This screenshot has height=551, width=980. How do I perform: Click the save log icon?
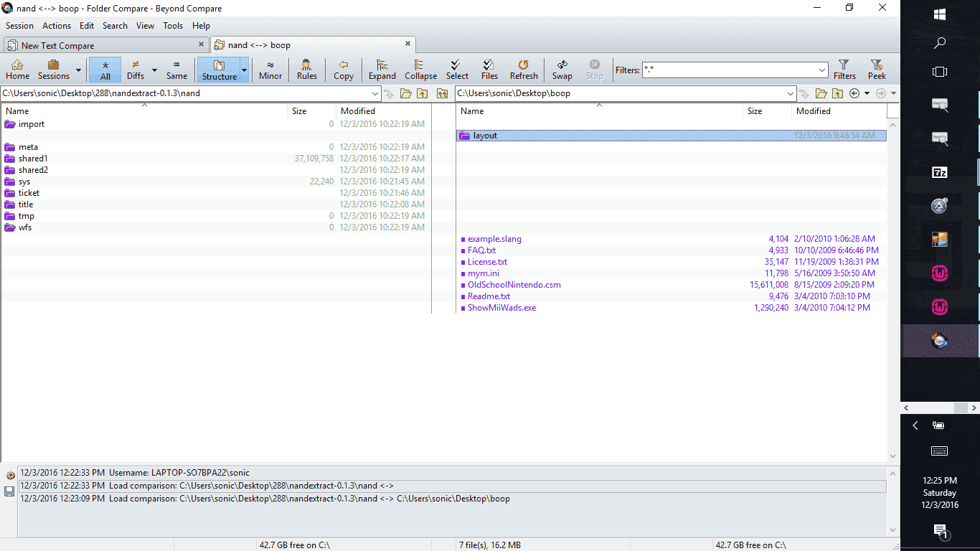point(9,491)
